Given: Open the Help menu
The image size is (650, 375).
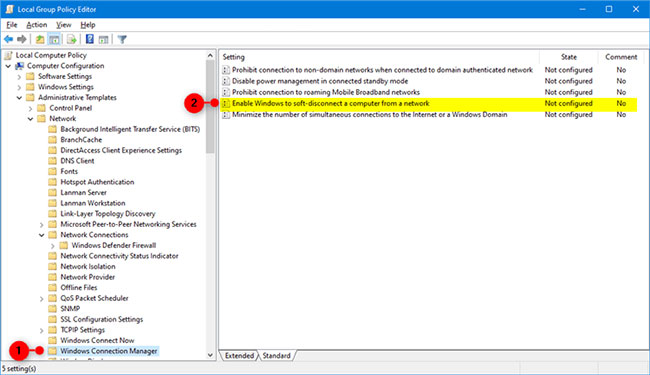Looking at the screenshot, I should 88,25.
